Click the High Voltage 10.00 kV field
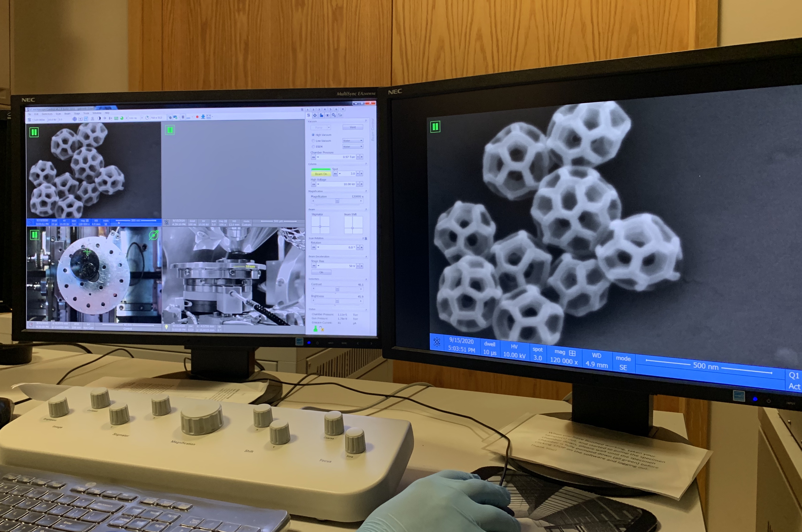The width and height of the screenshot is (802, 532). [336, 184]
